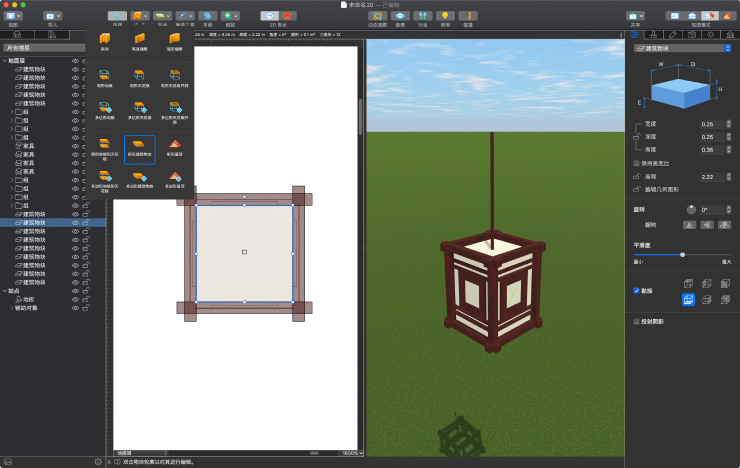Open the pencil inspector tab
The width and height of the screenshot is (740, 468).
point(673,35)
